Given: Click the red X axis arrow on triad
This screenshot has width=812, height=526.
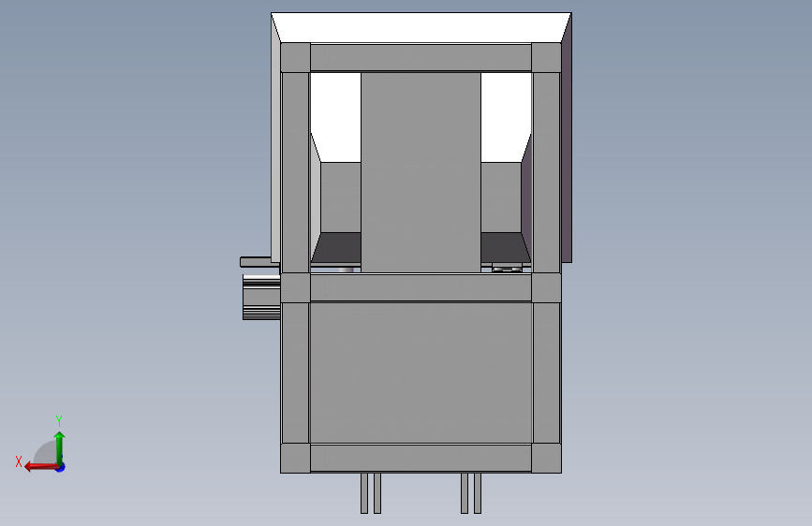Looking at the screenshot, I should 40,467.
